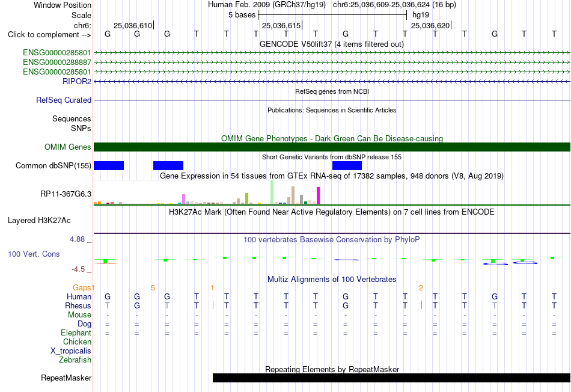
Task: Click OMIM Gene Phenotypes track title
Action: click(x=332, y=138)
